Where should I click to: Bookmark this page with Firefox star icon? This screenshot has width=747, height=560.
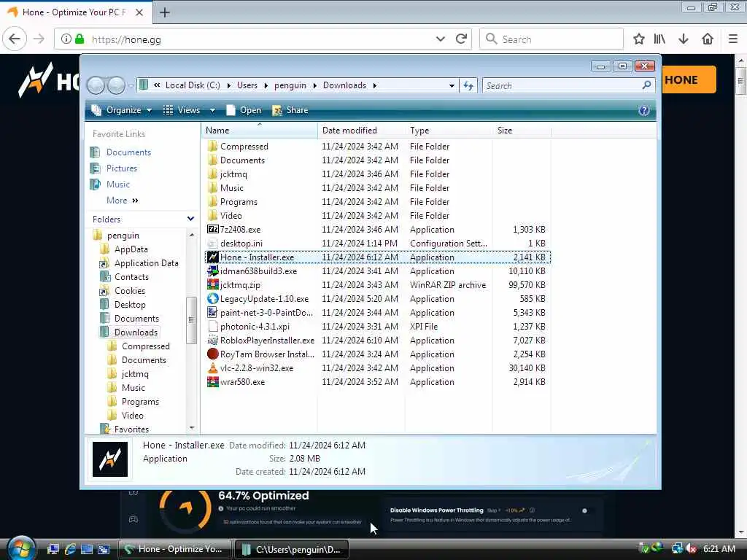(x=639, y=39)
